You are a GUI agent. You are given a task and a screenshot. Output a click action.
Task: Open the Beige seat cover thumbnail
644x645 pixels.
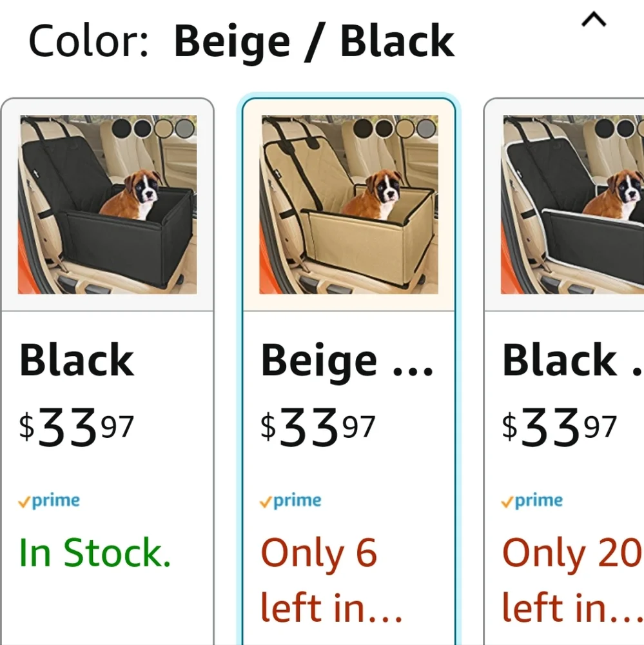point(349,204)
